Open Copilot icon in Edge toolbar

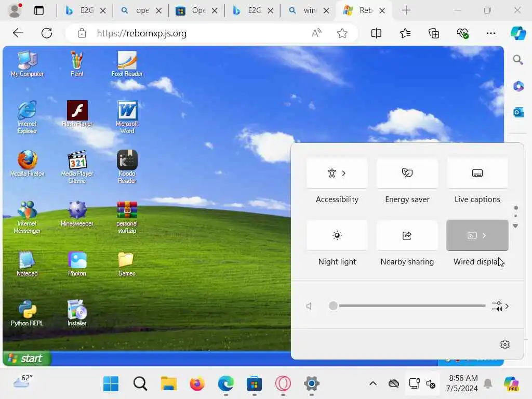(518, 33)
